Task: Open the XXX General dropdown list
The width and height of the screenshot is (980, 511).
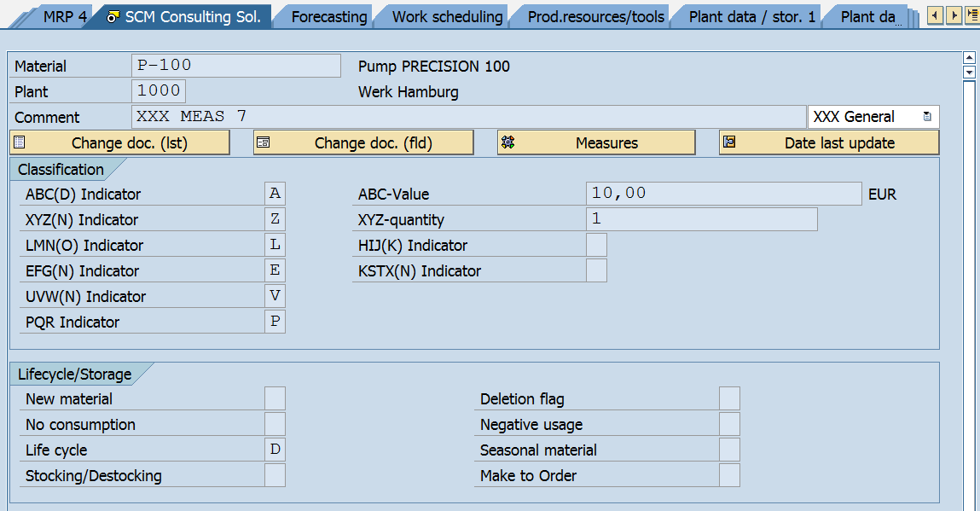Action: tap(927, 117)
